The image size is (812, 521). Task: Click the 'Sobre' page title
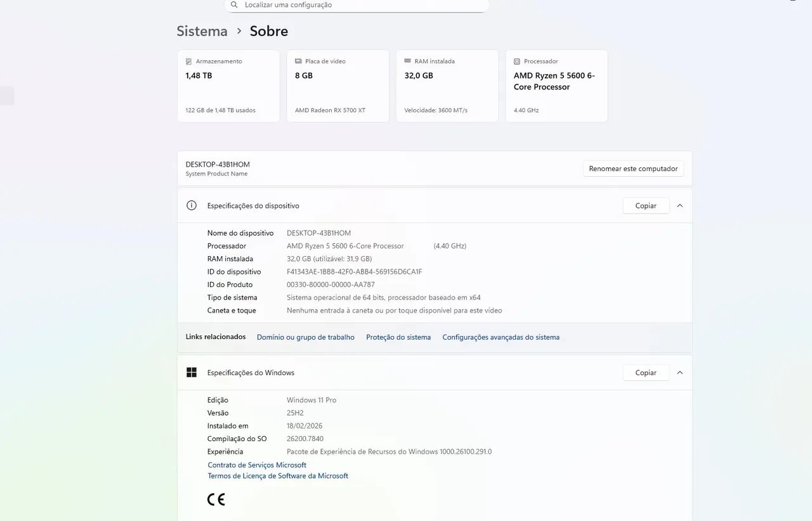pyautogui.click(x=269, y=31)
